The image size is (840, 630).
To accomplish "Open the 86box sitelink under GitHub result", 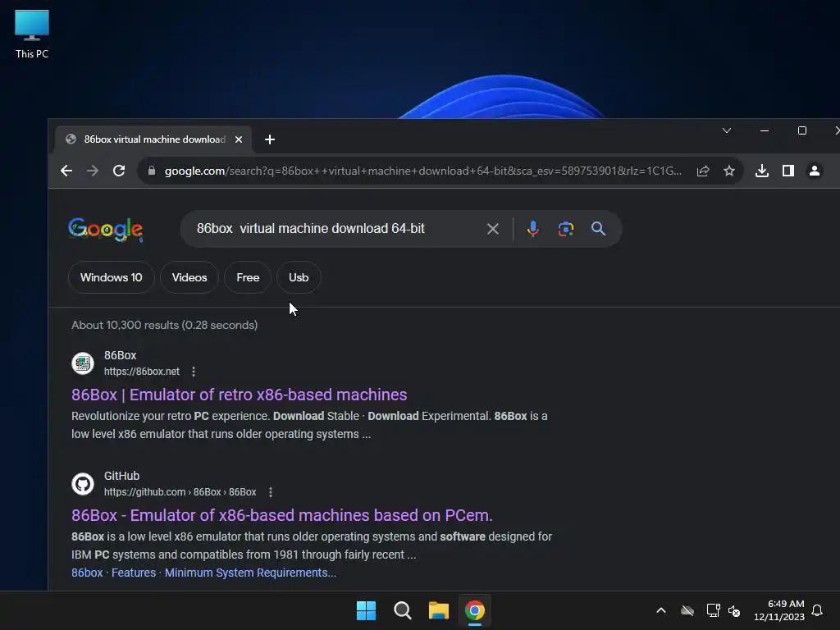I will pos(87,573).
